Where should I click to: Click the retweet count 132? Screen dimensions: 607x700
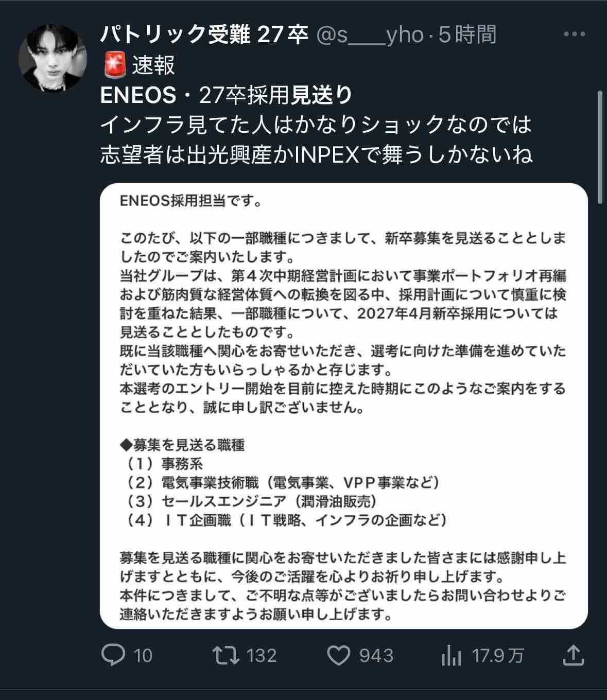(262, 656)
